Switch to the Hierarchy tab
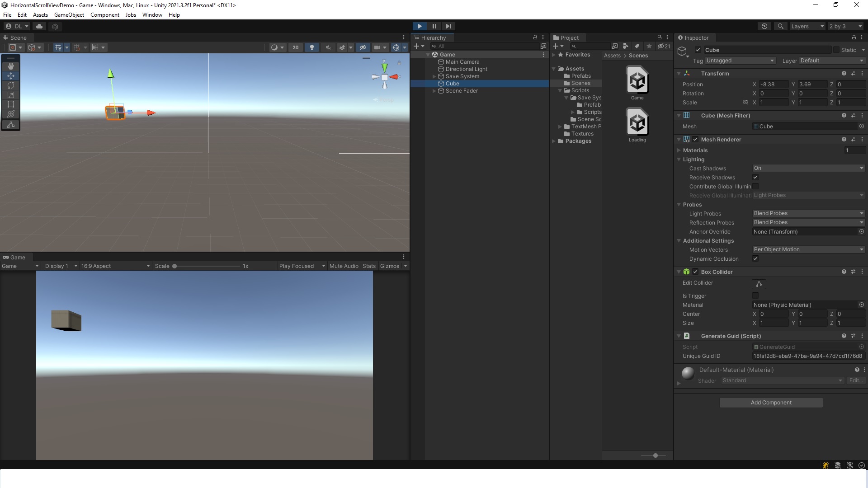The width and height of the screenshot is (868, 488). [433, 38]
